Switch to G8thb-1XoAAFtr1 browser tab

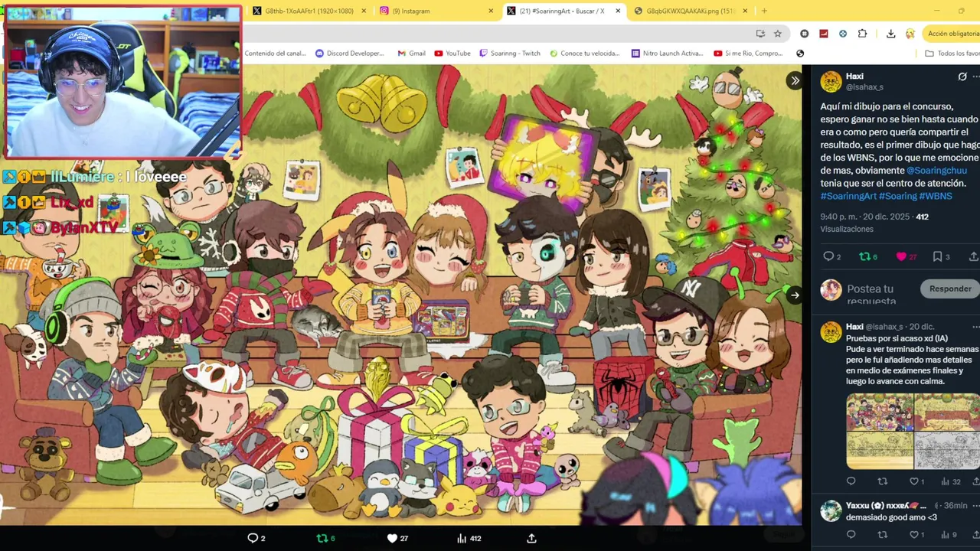(x=310, y=11)
